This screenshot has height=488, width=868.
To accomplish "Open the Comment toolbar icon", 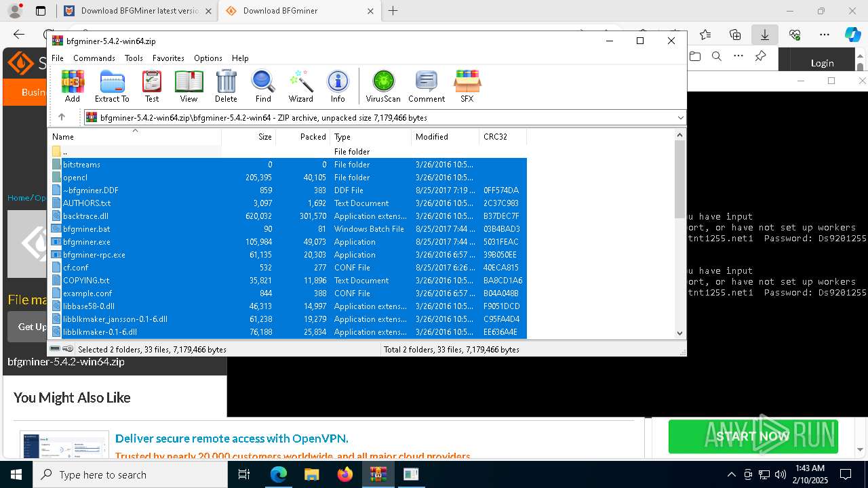I will [x=427, y=86].
